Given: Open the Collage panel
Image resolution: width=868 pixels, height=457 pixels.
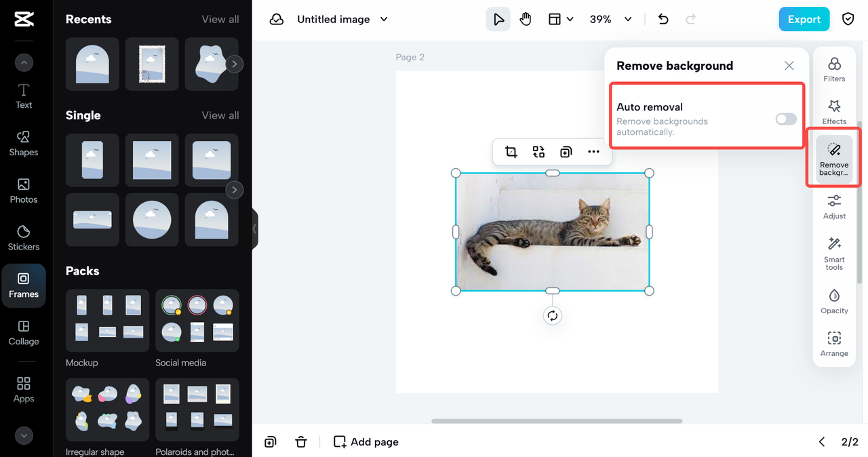Looking at the screenshot, I should [24, 333].
